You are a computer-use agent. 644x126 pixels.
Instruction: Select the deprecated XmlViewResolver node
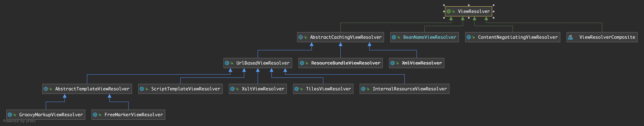[421, 63]
